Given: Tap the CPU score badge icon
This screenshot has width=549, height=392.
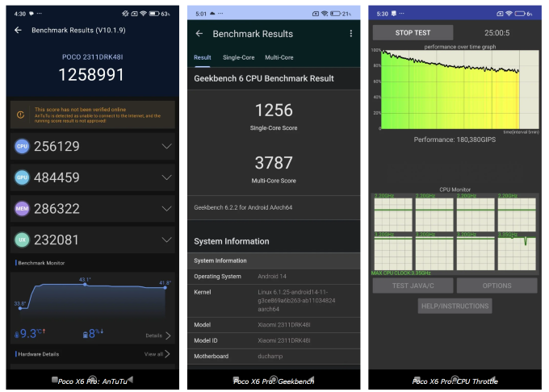Looking at the screenshot, I should [x=22, y=146].
